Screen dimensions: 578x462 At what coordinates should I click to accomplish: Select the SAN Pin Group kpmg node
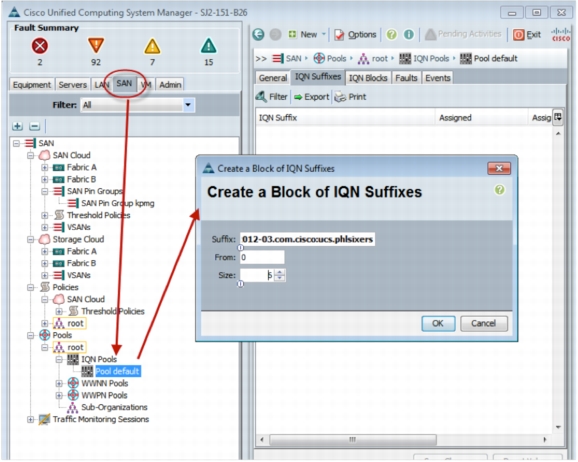pos(118,203)
